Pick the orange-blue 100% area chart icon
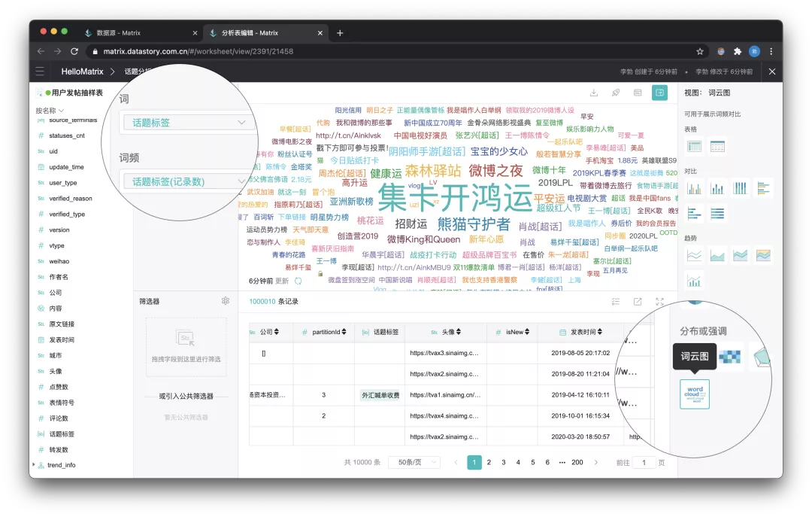The width and height of the screenshot is (812, 517). (x=763, y=255)
